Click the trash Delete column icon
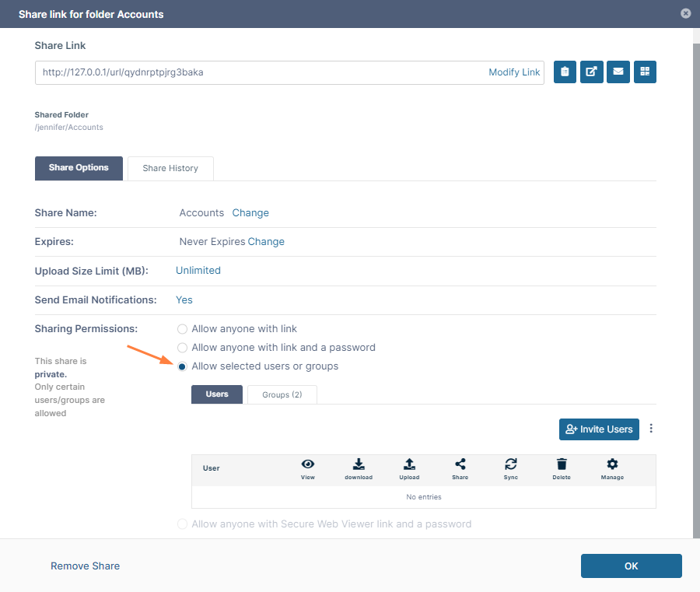700x592 pixels. point(562,464)
